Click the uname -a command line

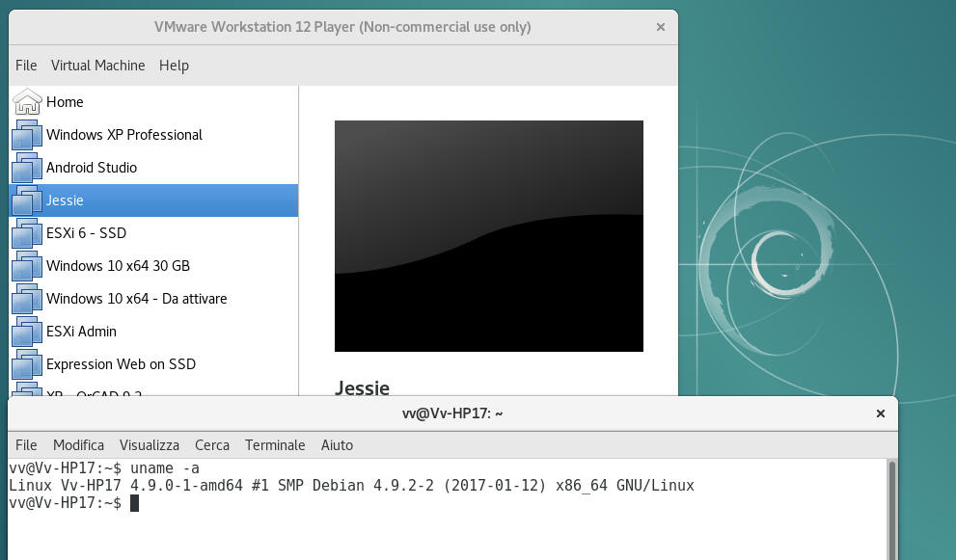pos(104,468)
